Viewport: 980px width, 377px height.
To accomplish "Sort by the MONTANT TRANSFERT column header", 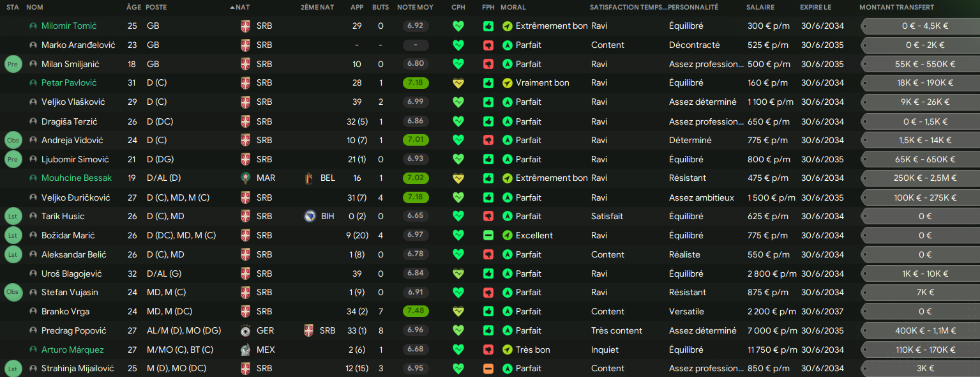I will (896, 7).
